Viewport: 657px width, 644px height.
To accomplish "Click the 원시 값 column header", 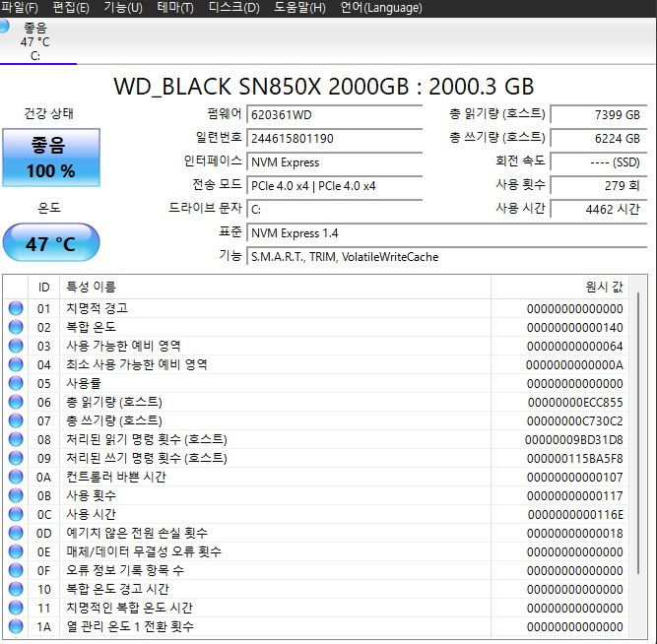I will pyautogui.click(x=559, y=287).
